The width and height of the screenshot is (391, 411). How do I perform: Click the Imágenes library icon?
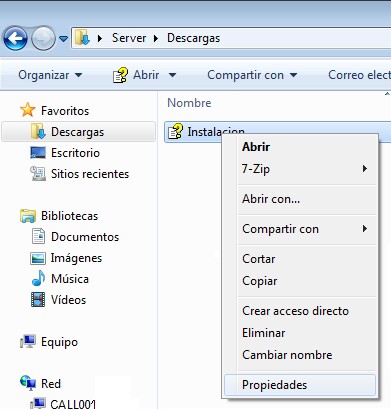tap(38, 258)
